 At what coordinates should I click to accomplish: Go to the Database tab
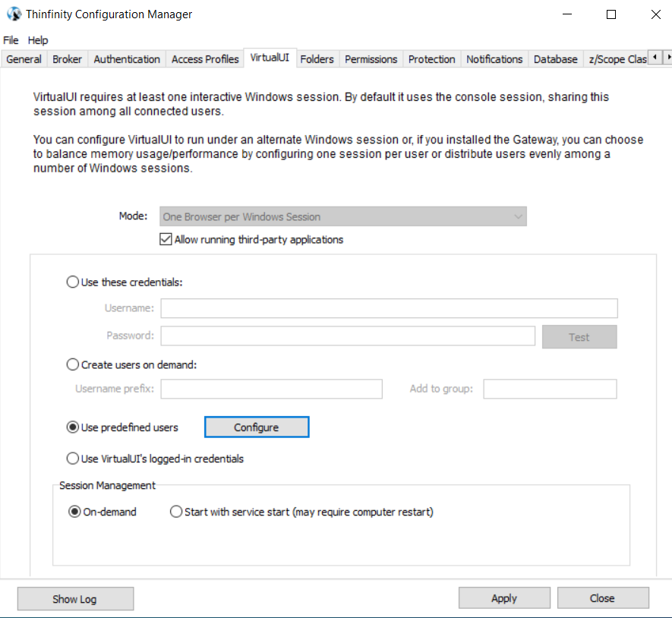click(x=555, y=59)
